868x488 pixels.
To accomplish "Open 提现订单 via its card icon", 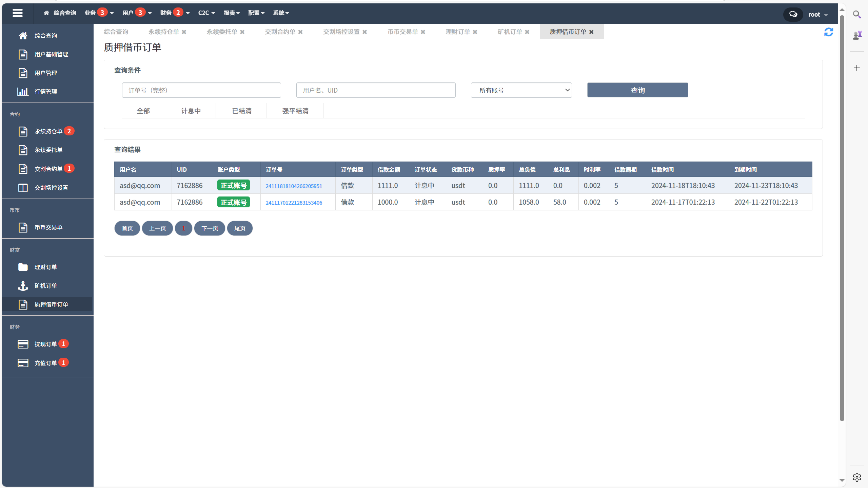I will (23, 344).
